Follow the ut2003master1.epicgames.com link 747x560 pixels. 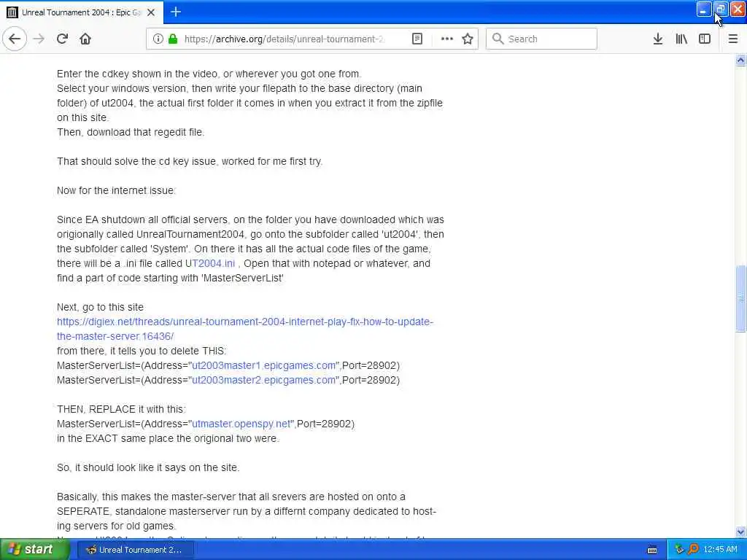coord(264,366)
